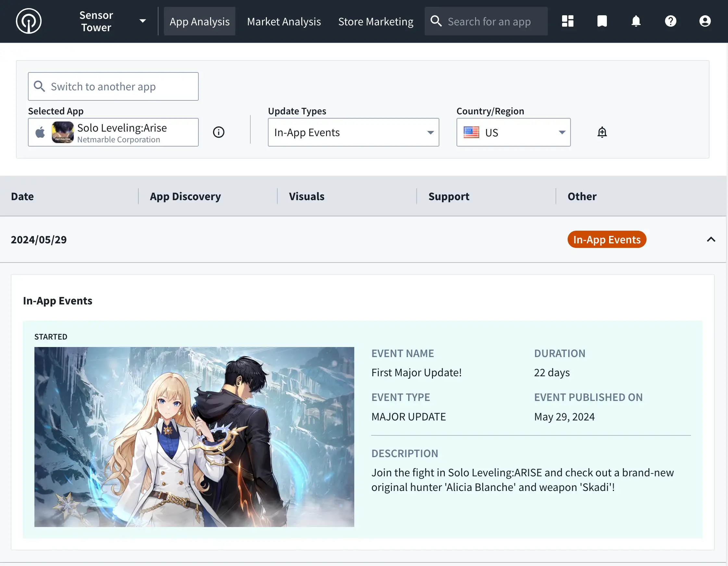Open the user account profile icon
Viewport: 728px width, 566px height.
coord(705,21)
